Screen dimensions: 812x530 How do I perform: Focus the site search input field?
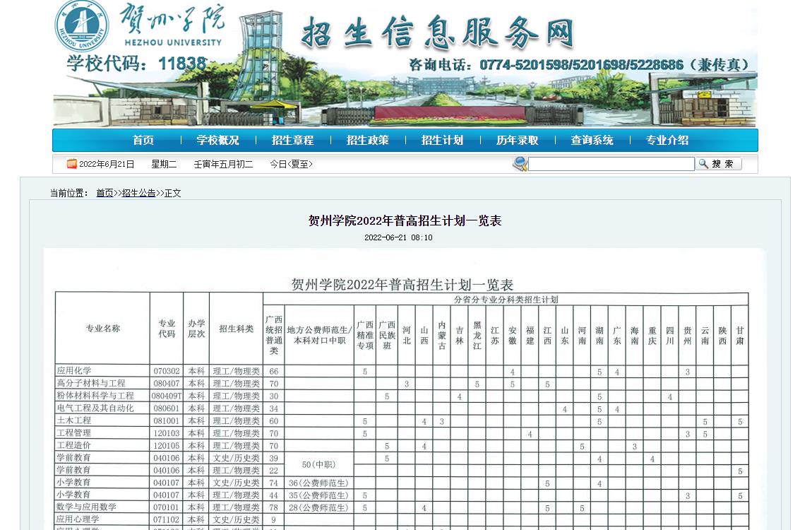click(611, 164)
